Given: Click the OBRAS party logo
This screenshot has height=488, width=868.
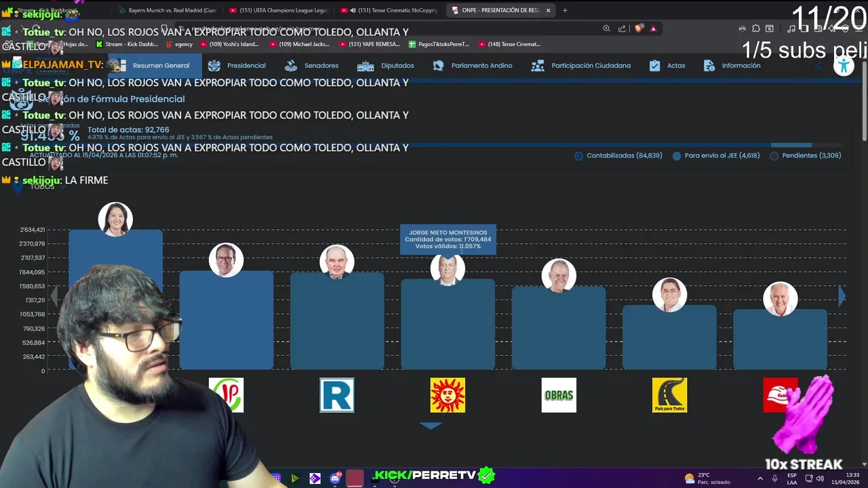Looking at the screenshot, I should coord(559,395).
